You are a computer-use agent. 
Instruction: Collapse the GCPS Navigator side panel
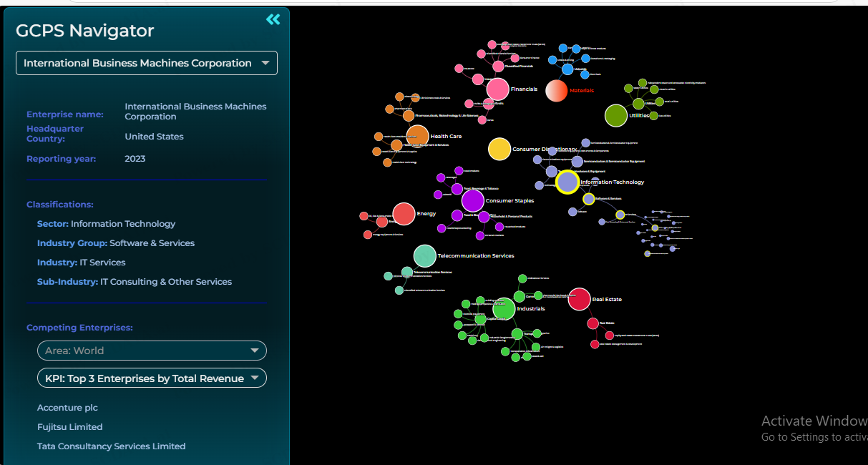coord(273,19)
